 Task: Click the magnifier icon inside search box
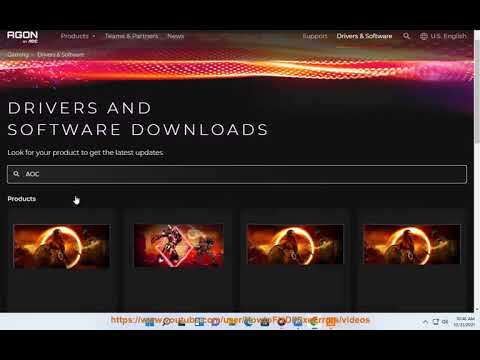(16, 174)
